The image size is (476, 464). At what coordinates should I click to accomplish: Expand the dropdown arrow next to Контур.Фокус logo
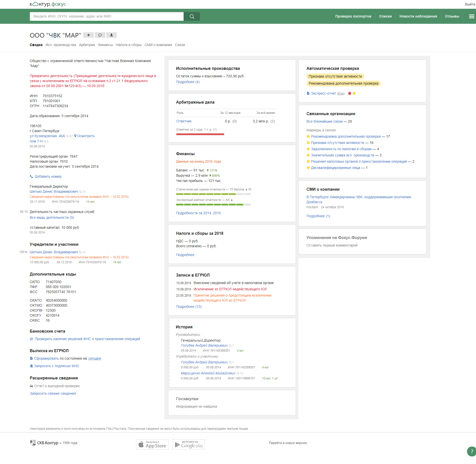70,5
